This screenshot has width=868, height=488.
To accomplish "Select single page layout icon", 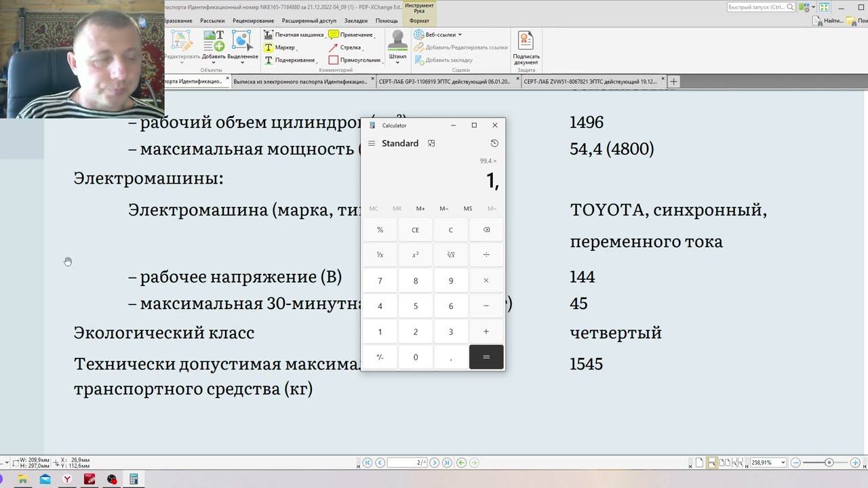I will point(699,462).
